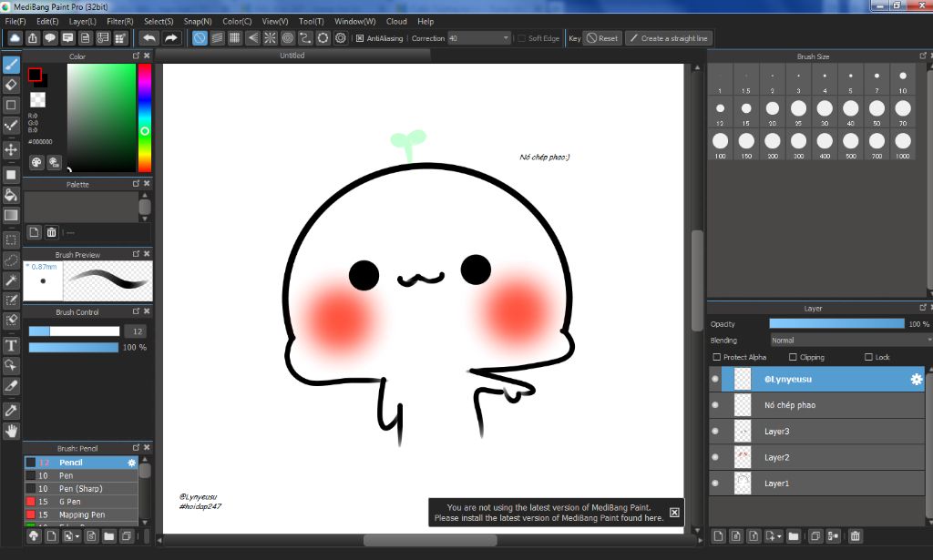Enable the Protect Alpha checkbox
The image size is (933, 560).
(717, 358)
